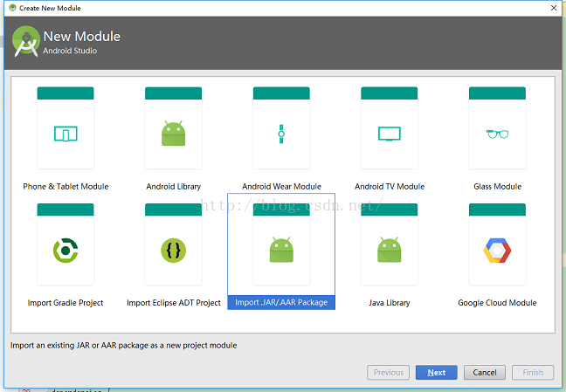Click the 'Create New Module' title bar text
Viewport: 566px width, 392px height.
tap(50, 8)
